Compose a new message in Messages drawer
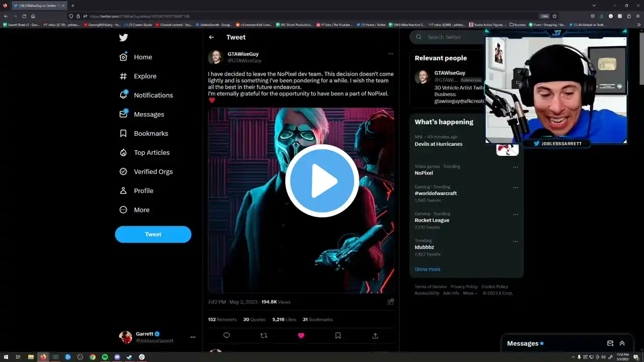 click(x=610, y=343)
